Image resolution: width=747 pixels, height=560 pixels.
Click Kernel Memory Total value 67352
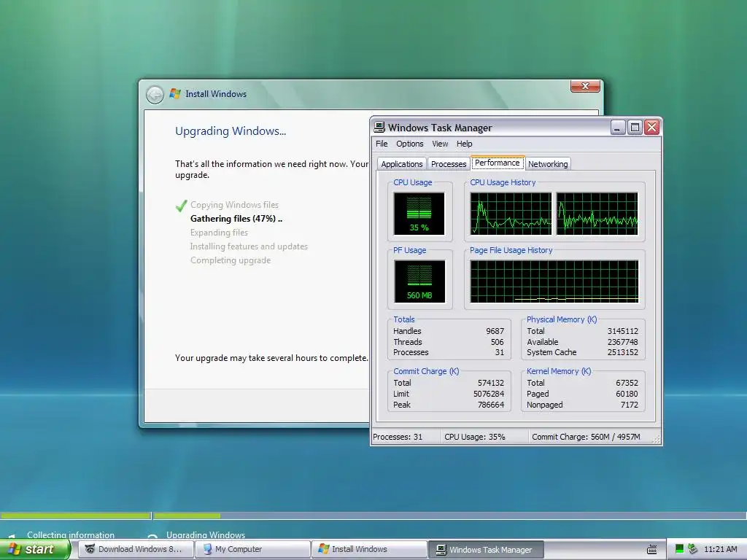pos(627,383)
